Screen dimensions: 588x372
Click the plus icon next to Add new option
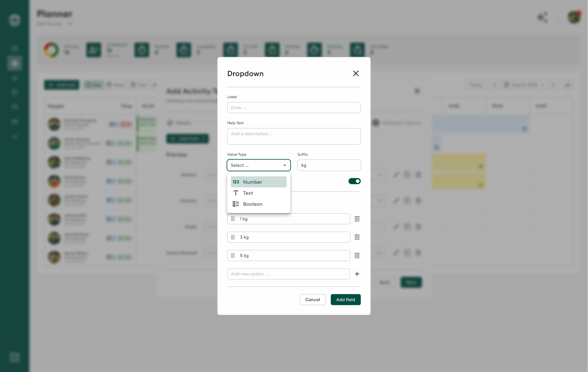point(357,274)
